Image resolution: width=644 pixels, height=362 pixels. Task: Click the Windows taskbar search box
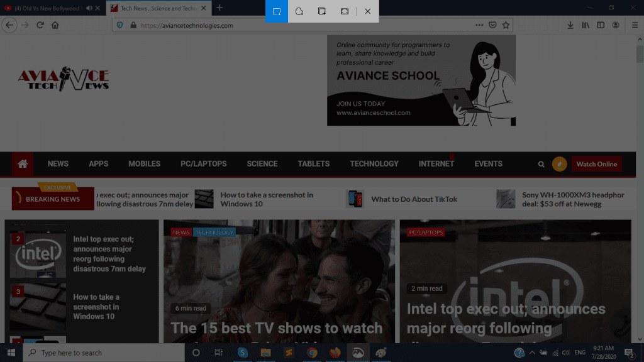(104, 353)
